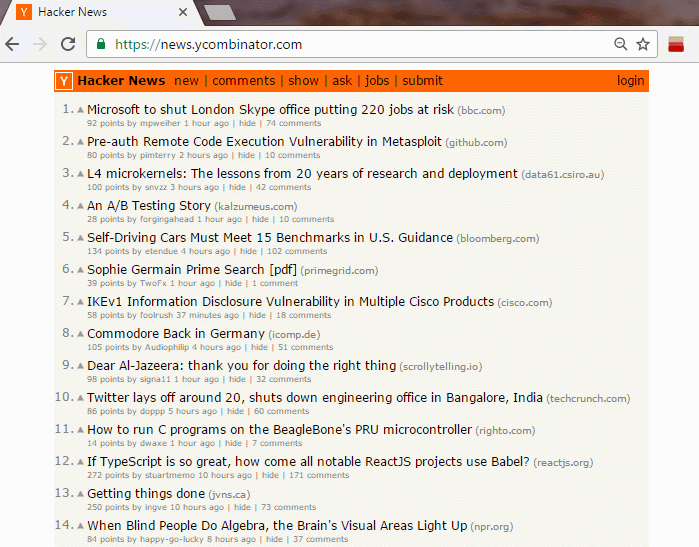Click the bbc.com domain link
Screen dimensions: 699x547
(x=481, y=111)
